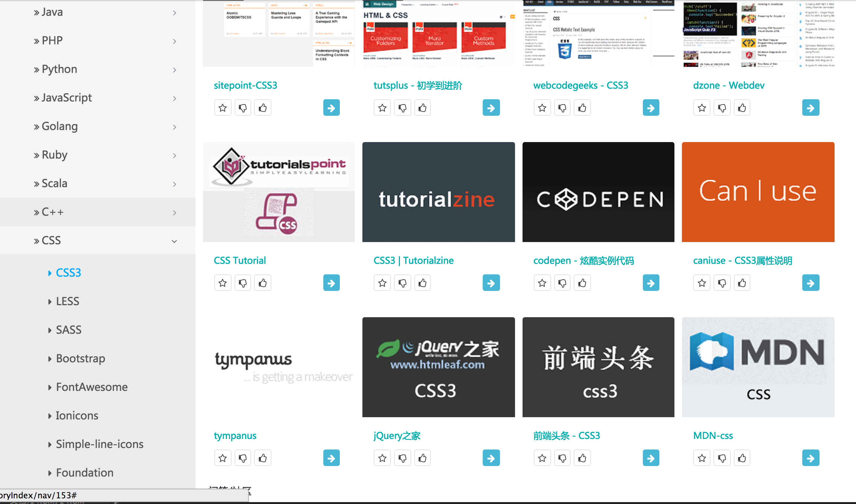Image resolution: width=856 pixels, height=504 pixels.
Task: Open tympanus with blue arrow button
Action: (332, 458)
